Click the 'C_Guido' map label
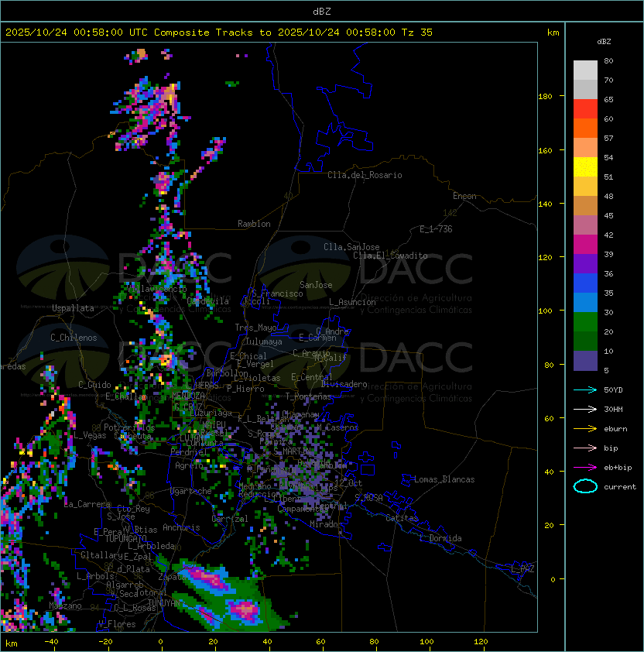 coord(94,385)
